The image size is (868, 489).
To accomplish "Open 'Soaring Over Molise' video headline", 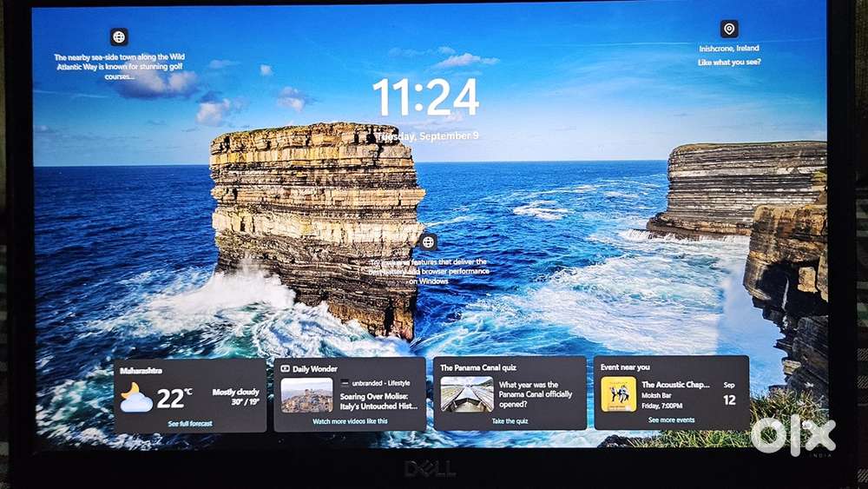I will click(x=378, y=401).
